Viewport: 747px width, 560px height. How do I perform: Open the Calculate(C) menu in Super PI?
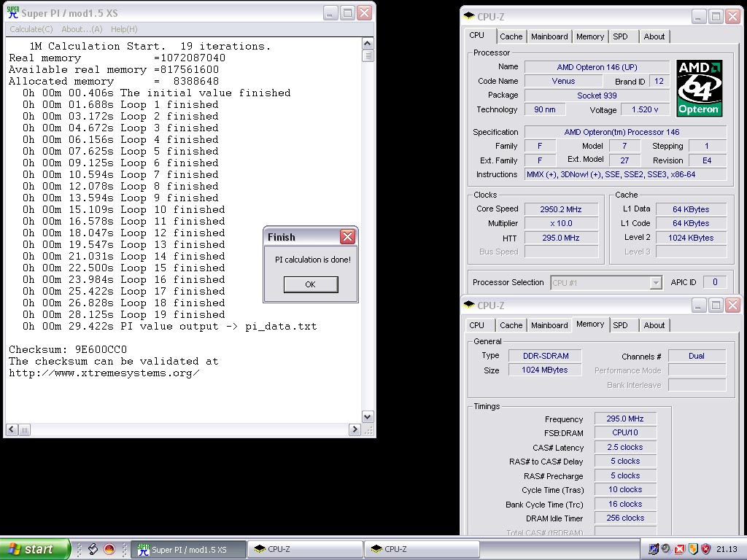31,29
